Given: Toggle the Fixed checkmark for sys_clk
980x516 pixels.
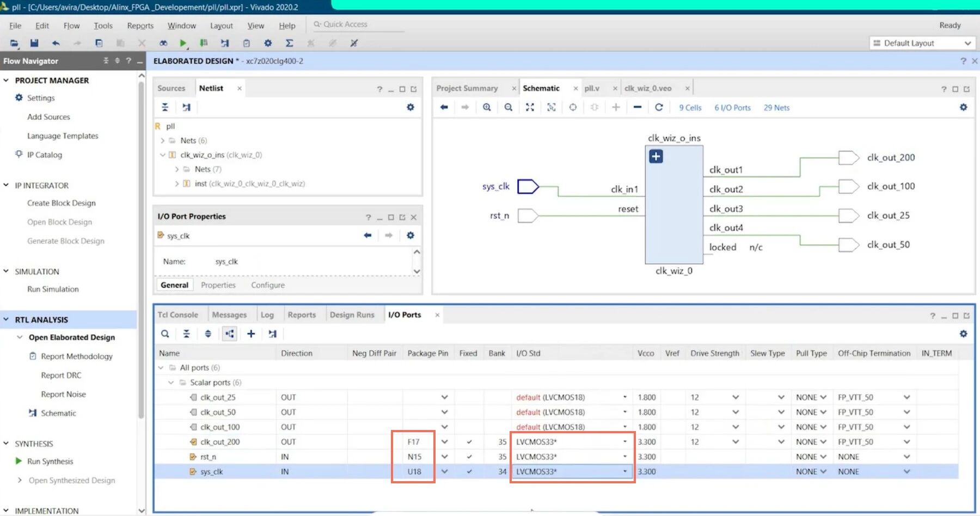Looking at the screenshot, I should click(469, 472).
